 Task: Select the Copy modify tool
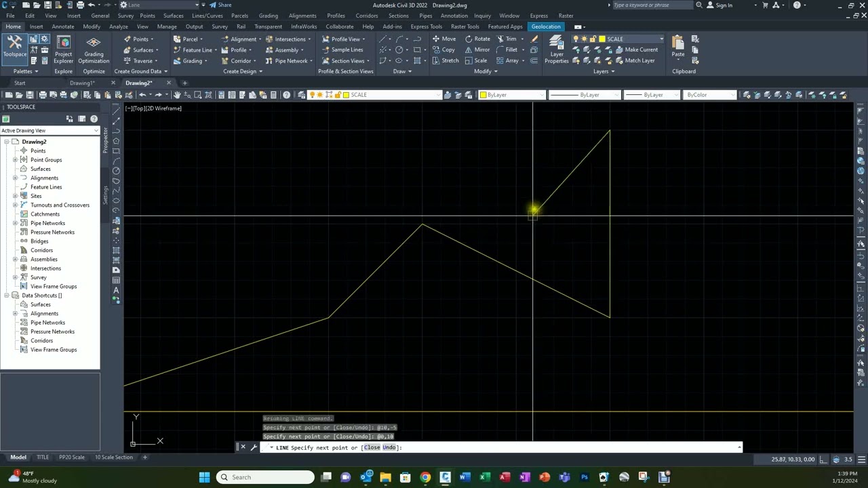[443, 49]
